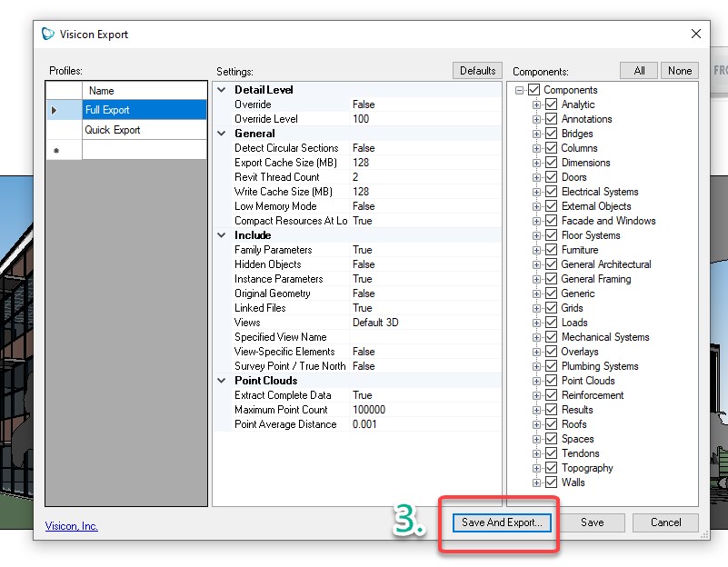Restore settings with the Defaults button

(478, 70)
